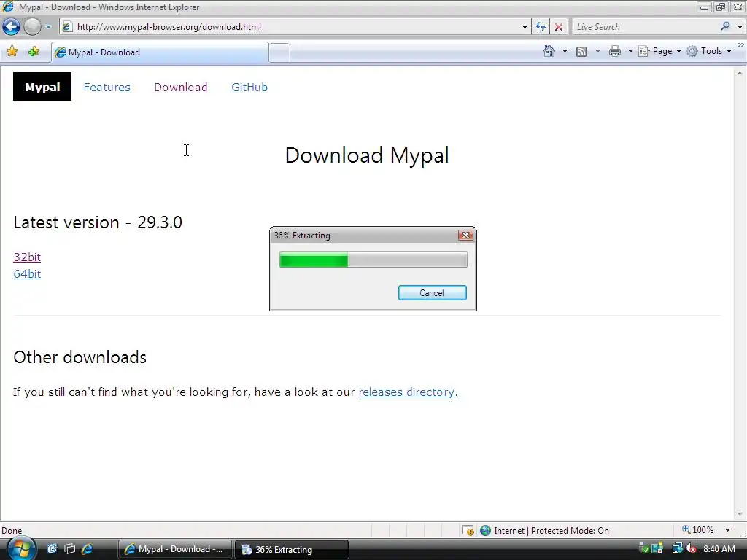The height and width of the screenshot is (560, 747).
Task: Launch Internet Explorer from Quick Launch
Action: click(88, 549)
